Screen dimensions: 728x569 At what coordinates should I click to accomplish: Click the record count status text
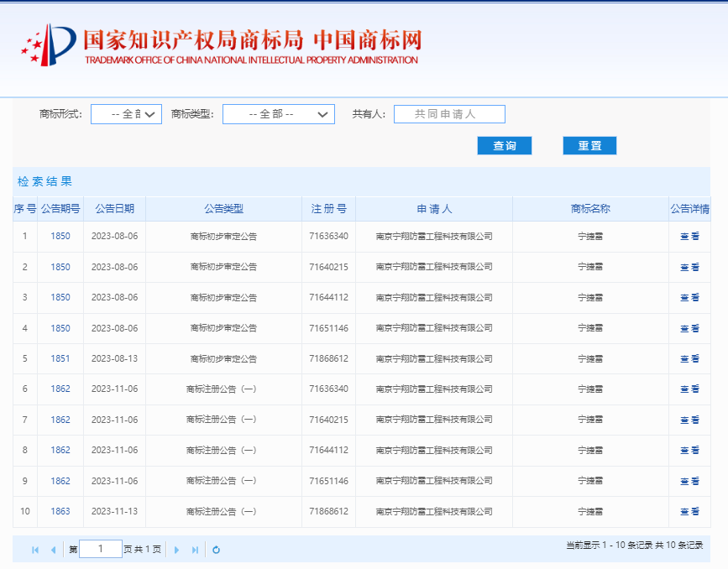[x=634, y=546]
